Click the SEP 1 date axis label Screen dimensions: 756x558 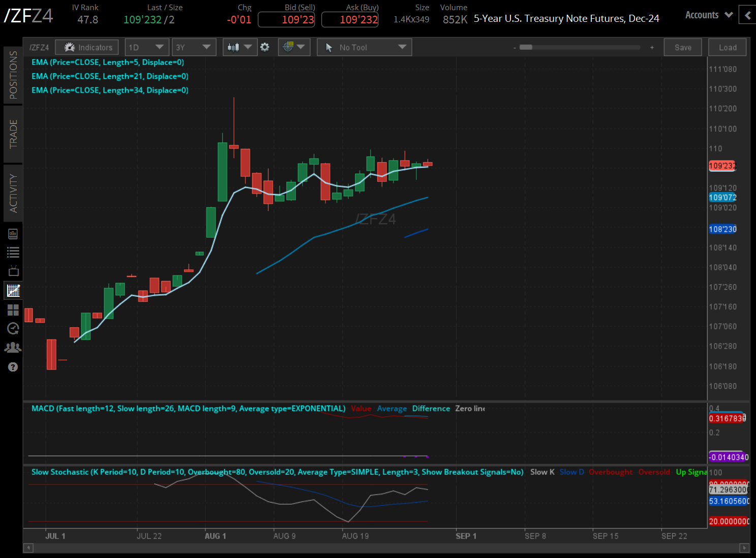coord(466,536)
